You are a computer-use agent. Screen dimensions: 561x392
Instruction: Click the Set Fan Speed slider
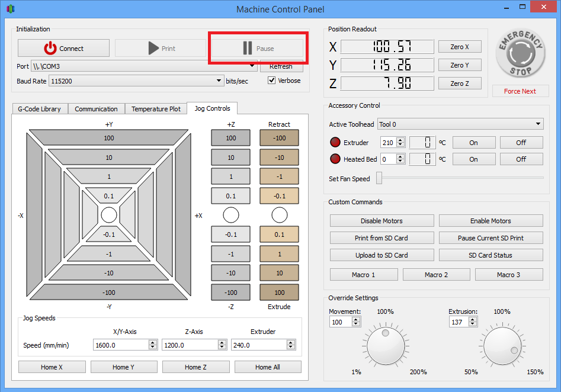(379, 178)
